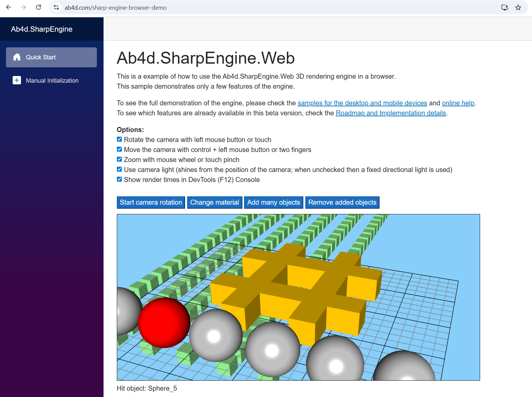The width and height of the screenshot is (532, 397).
Task: Bookmark this page with star icon
Action: [518, 7]
